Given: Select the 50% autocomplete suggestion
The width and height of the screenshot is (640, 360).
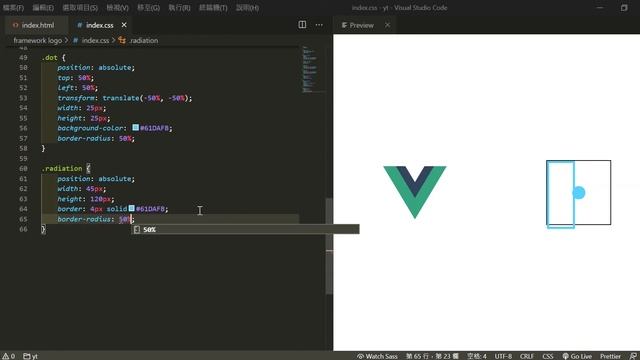Looking at the screenshot, I should pyautogui.click(x=245, y=229).
